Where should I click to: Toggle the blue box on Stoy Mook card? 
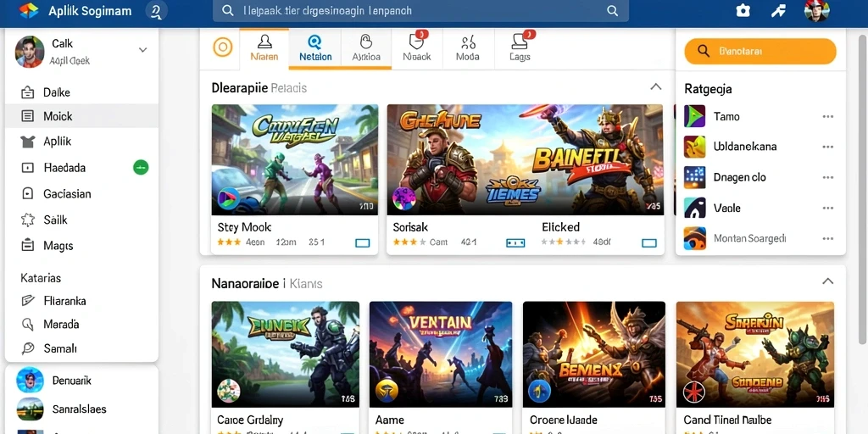[362, 242]
